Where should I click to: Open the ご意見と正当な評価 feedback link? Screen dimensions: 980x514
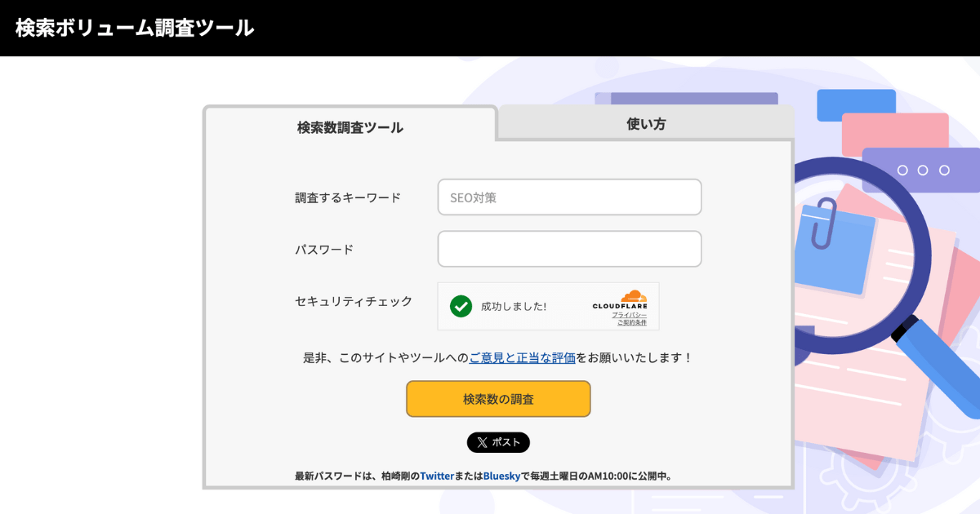523,358
